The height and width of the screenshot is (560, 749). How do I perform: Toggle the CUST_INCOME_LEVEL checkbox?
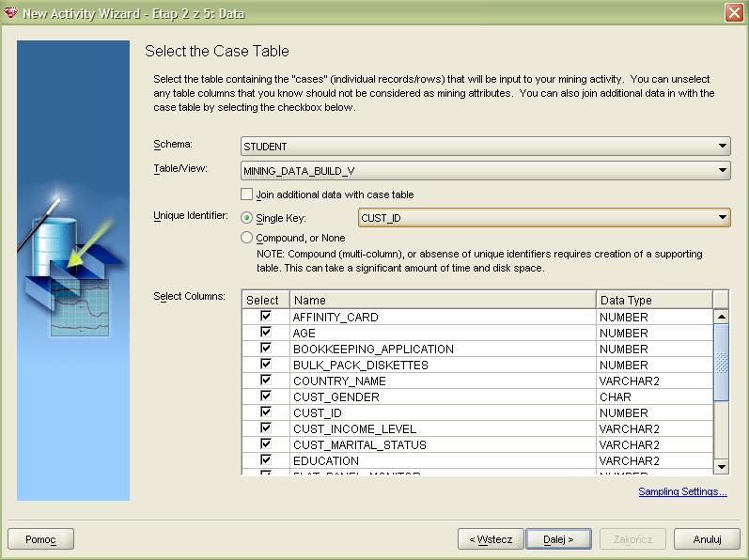(266, 428)
